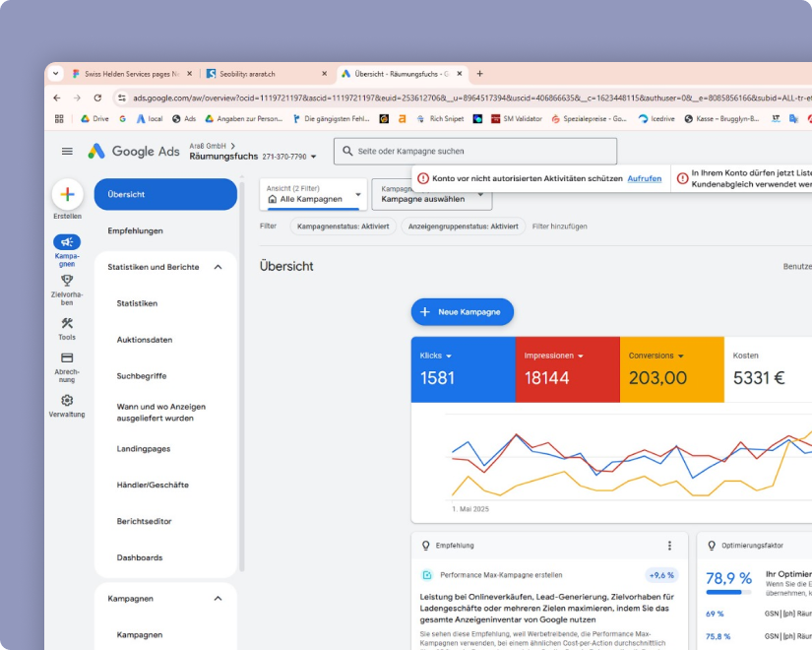The width and height of the screenshot is (812, 650).
Task: Close the Seobility tab
Action: (x=324, y=74)
